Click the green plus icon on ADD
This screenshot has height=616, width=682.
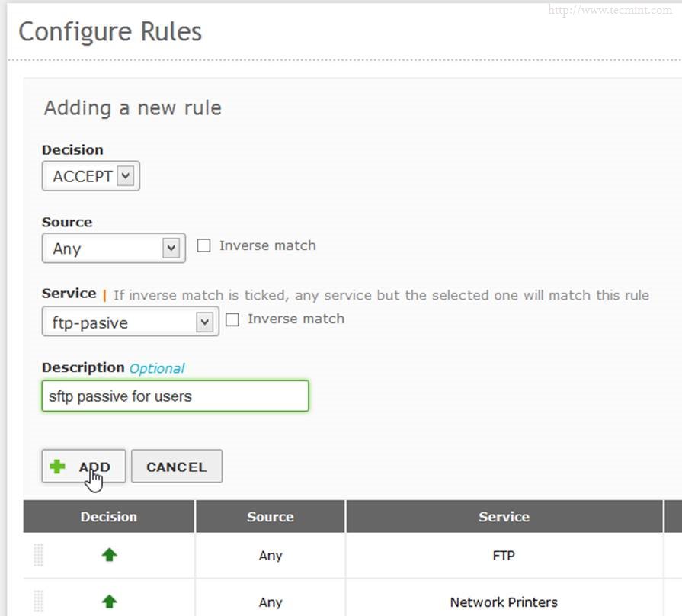tap(57, 467)
